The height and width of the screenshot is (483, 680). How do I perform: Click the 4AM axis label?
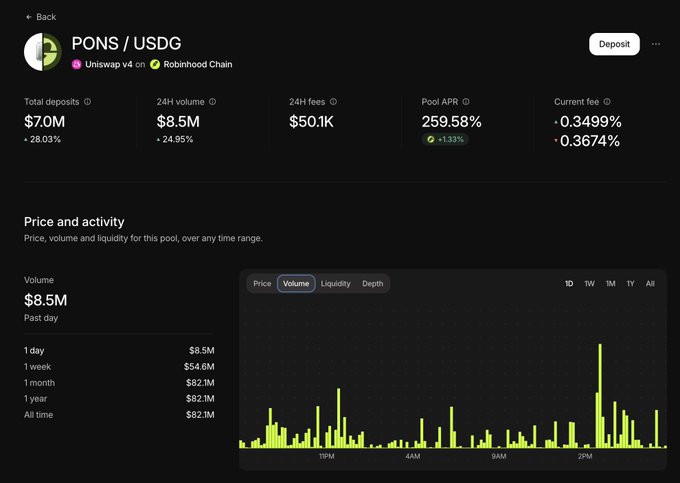click(413, 456)
